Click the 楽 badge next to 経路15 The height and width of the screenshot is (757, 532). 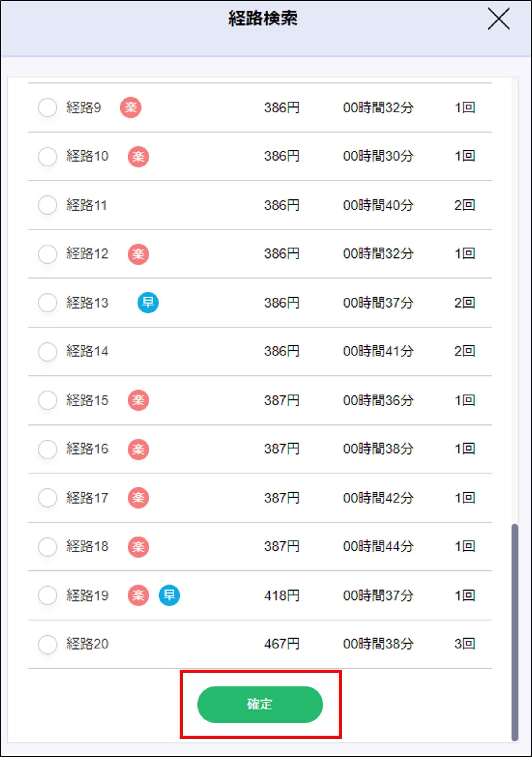(x=138, y=400)
